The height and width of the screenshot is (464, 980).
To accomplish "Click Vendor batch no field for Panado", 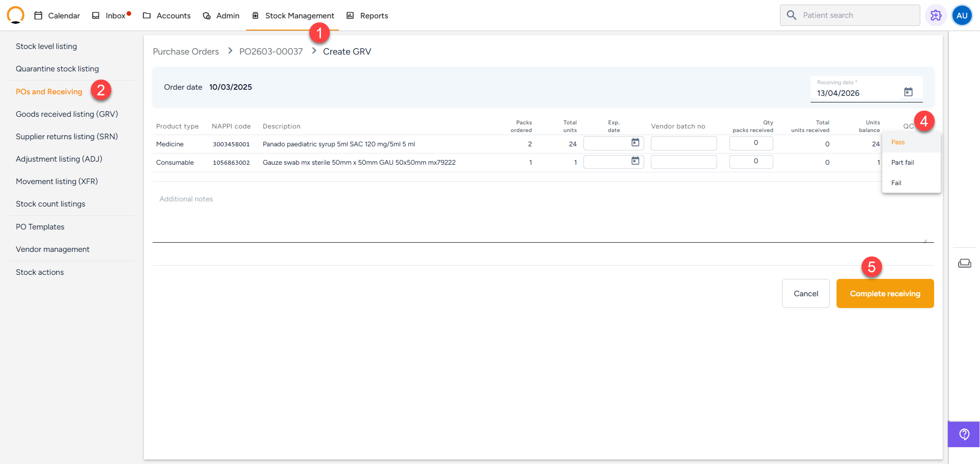I will coord(683,143).
